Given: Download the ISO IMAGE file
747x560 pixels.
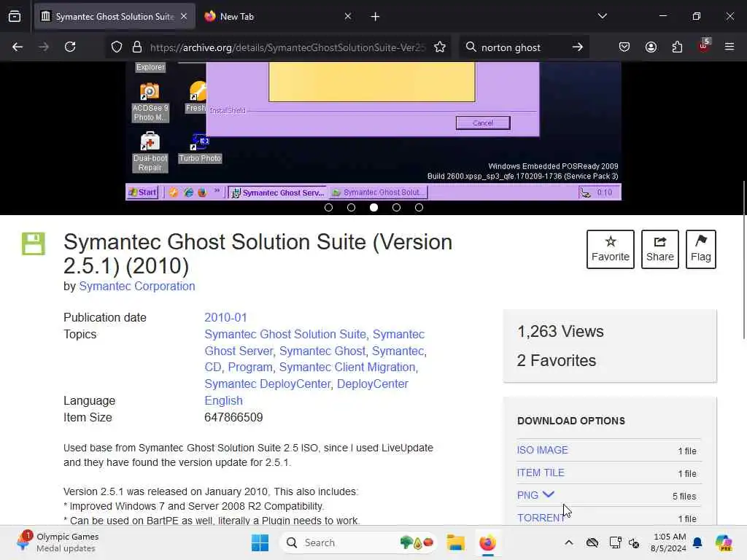Looking at the screenshot, I should 542,450.
